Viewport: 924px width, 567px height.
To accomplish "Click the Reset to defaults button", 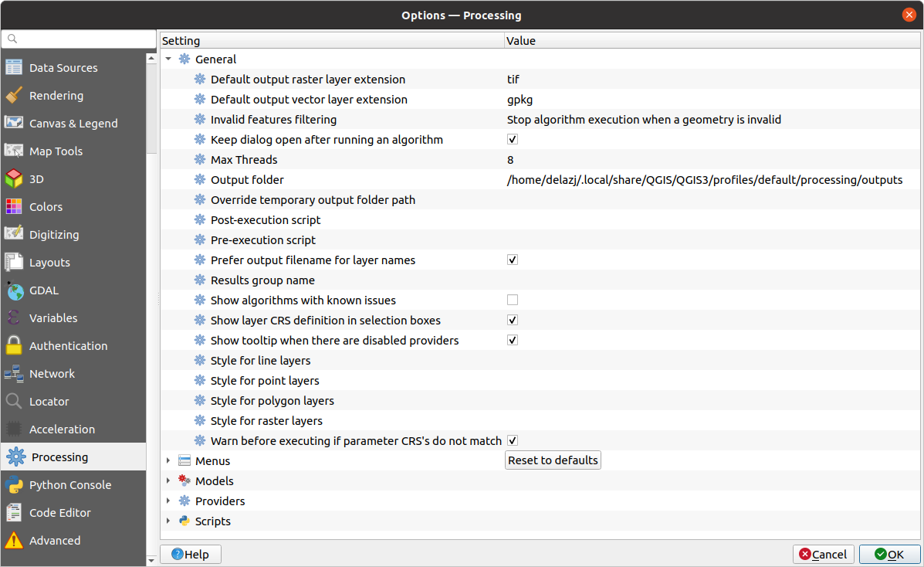I will (x=553, y=460).
